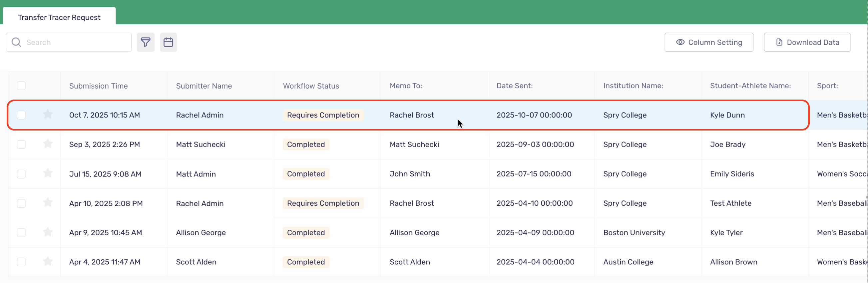Image resolution: width=868 pixels, height=283 pixels.
Task: Star the Sep 3, 2025 submission
Action: (x=48, y=144)
